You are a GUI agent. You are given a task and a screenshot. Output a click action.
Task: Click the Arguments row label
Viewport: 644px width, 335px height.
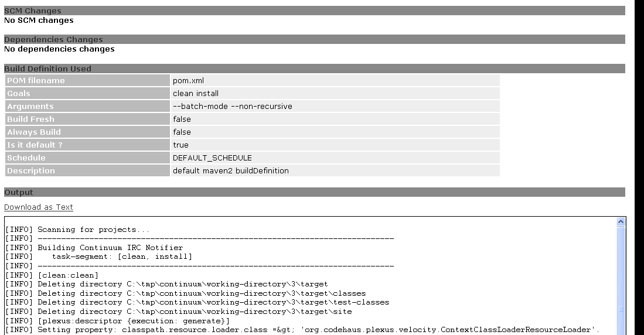[x=88, y=107]
